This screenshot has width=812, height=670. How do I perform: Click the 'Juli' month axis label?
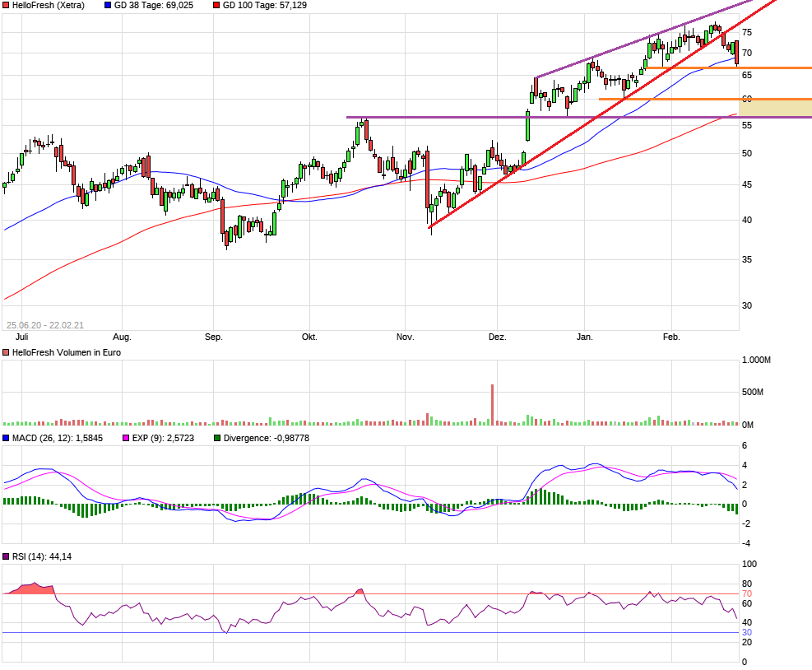coord(21,337)
